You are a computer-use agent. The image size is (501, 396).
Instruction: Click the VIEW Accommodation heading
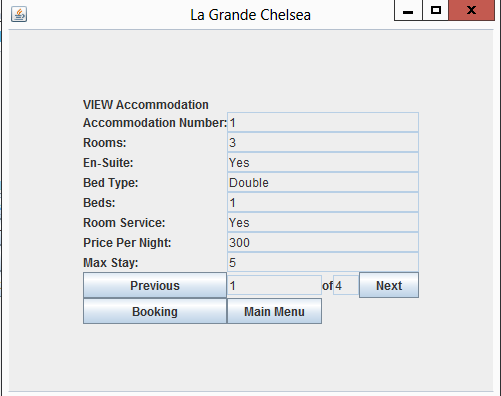146,105
